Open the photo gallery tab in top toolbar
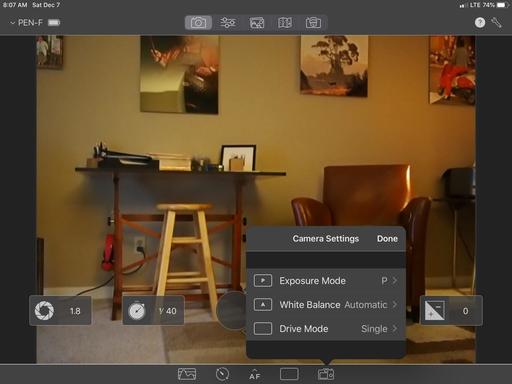This screenshot has height=384, width=512. pyautogui.click(x=257, y=23)
